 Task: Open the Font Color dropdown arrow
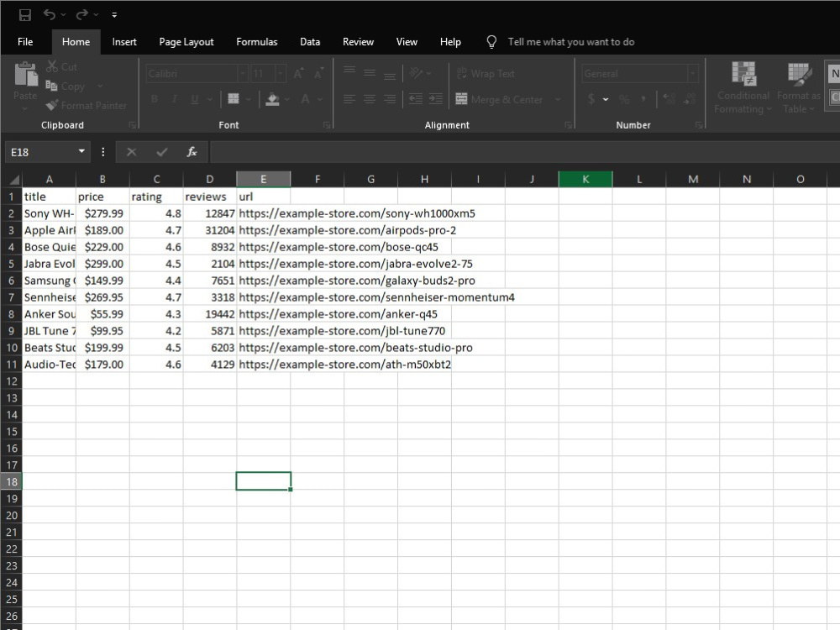point(320,99)
